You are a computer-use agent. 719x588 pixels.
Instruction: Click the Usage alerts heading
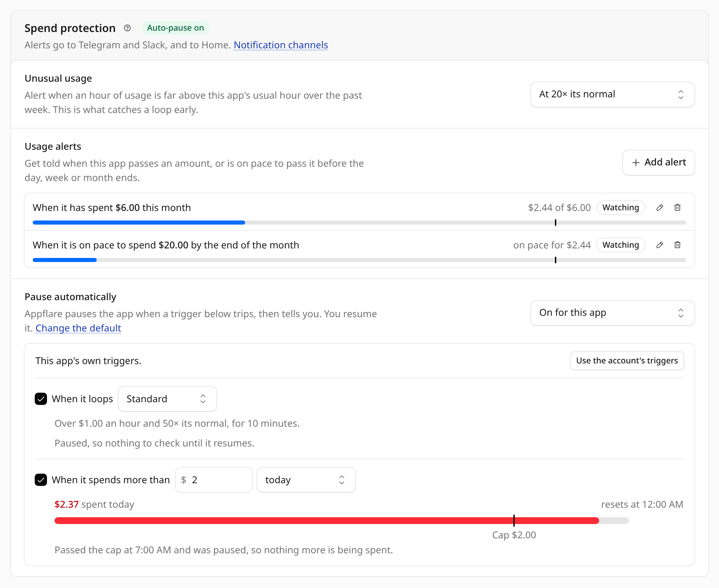pyautogui.click(x=53, y=146)
